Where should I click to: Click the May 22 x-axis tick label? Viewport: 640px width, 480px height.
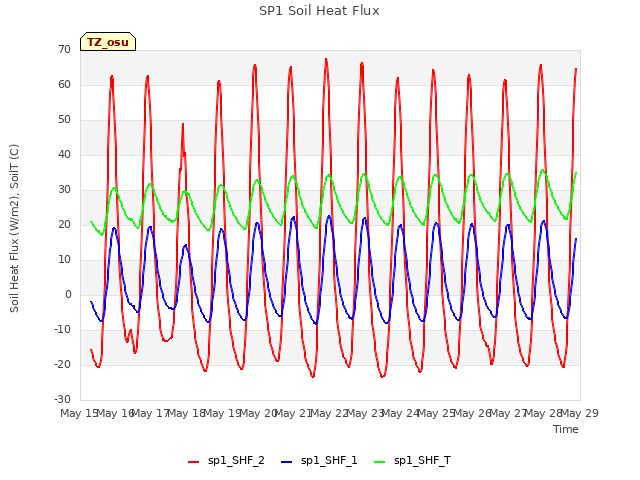click(x=329, y=413)
